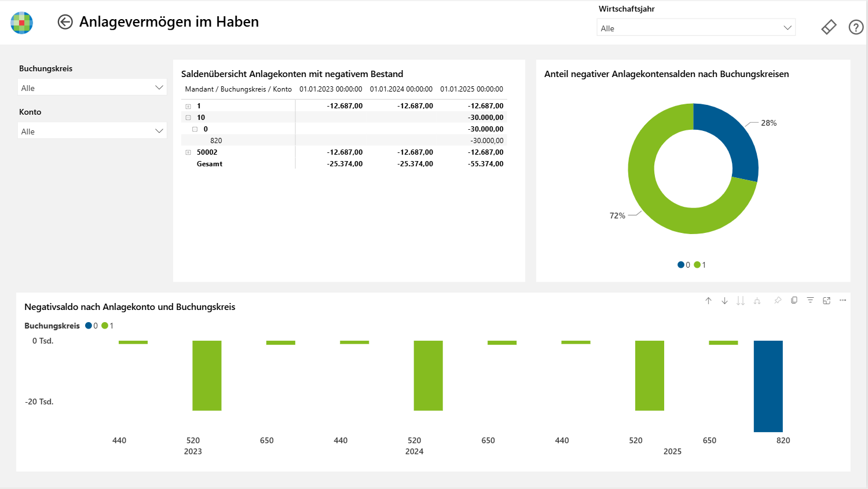Enable drill down with the down arrow icon
This screenshot has height=489, width=868.
tap(724, 301)
